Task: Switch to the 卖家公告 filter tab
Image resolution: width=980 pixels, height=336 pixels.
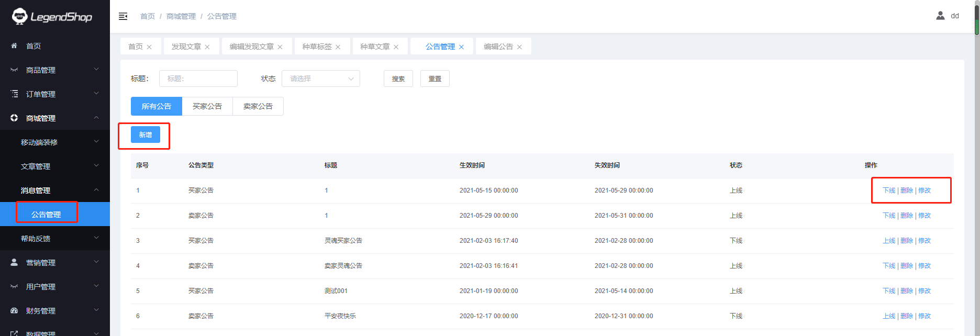Action: click(258, 106)
